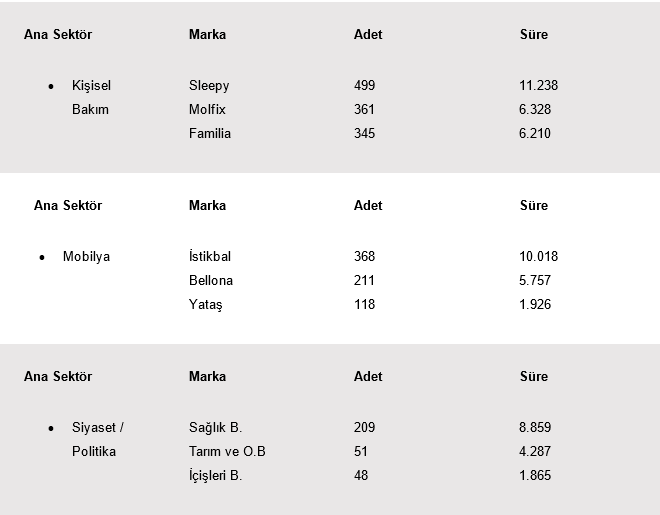
Task: Click the Sleepy count value 499
Action: [365, 85]
